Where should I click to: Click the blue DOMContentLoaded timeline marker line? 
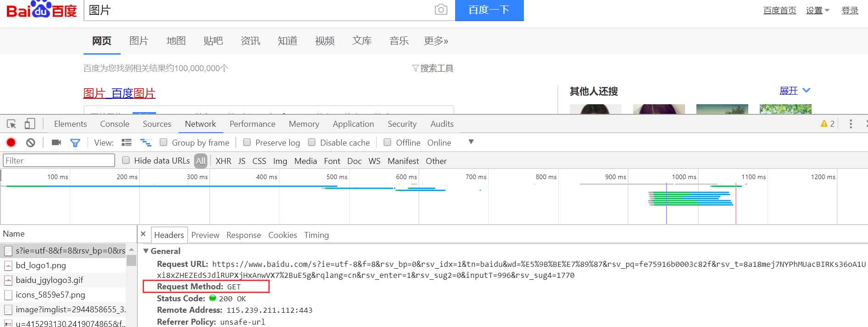point(666,204)
